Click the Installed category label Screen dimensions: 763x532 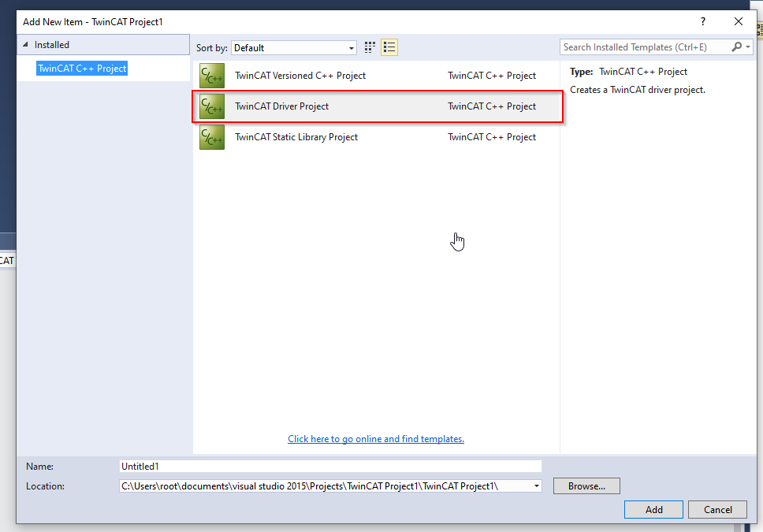click(51, 44)
